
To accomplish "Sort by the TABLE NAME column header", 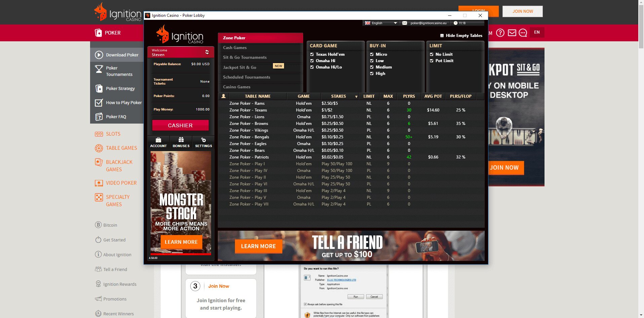I will click(257, 96).
